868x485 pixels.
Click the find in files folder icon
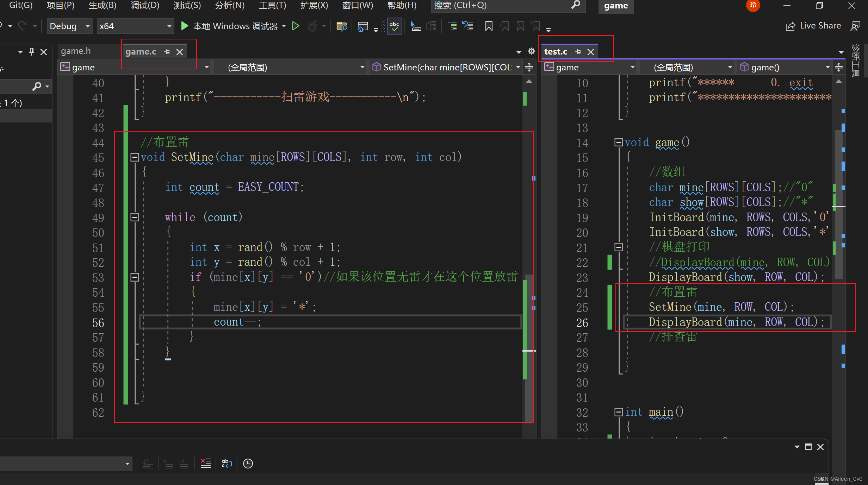pos(341,26)
